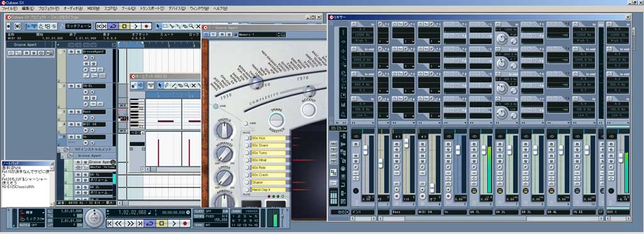Select the Object Selection arrow tool in project toolbar
This screenshot has width=644, height=234.
159,26
